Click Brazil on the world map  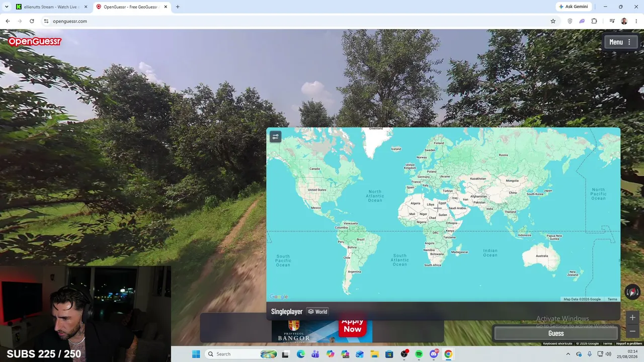(x=360, y=239)
